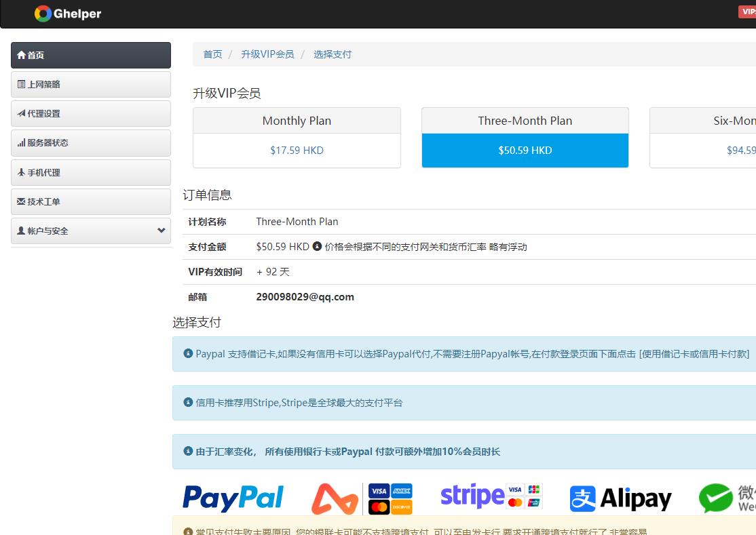Click the list icon beside 上网策略

click(21, 84)
